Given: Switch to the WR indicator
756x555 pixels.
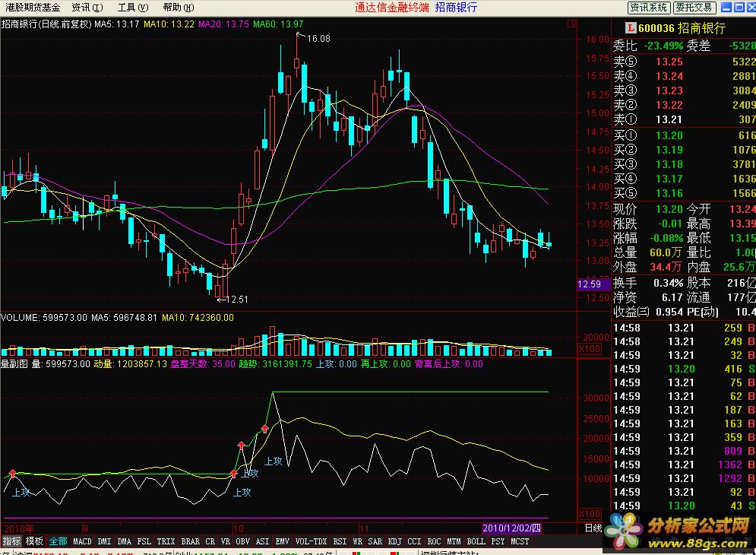Looking at the screenshot, I should pos(357,541).
